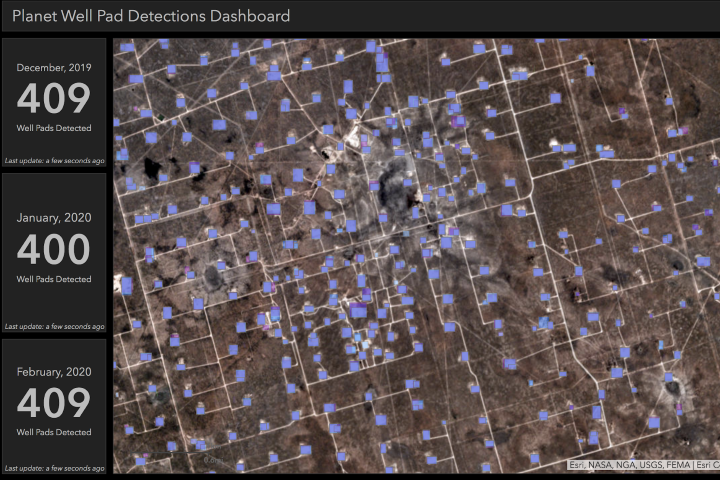Click Well Pads Detected label under December, 2019
This screenshot has height=480, width=720.
pyautogui.click(x=54, y=128)
